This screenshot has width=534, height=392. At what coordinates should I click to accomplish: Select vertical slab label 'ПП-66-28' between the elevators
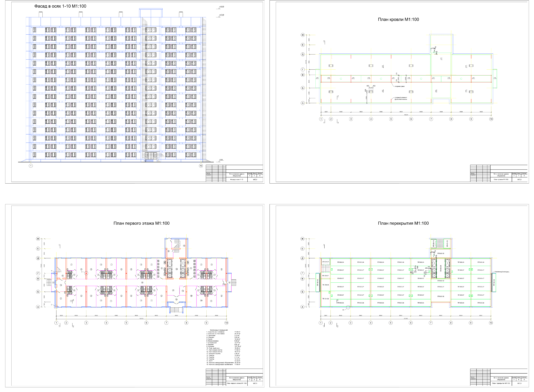(441, 268)
